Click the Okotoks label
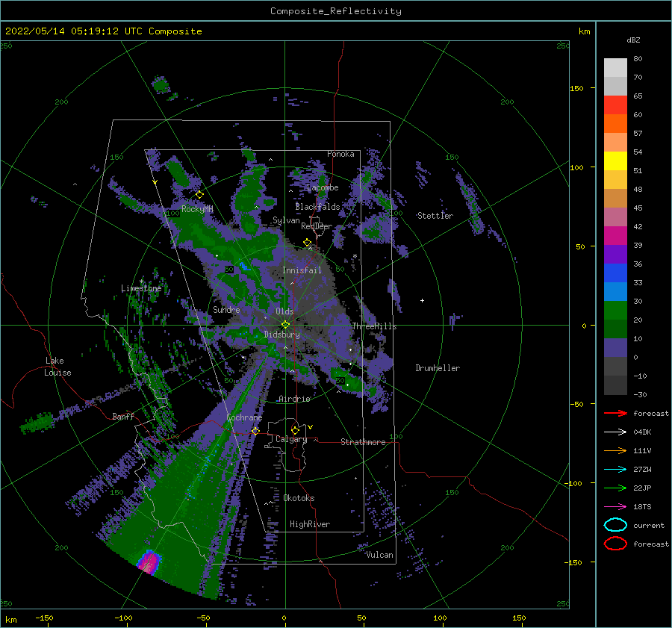This screenshot has width=672, height=628. click(299, 498)
